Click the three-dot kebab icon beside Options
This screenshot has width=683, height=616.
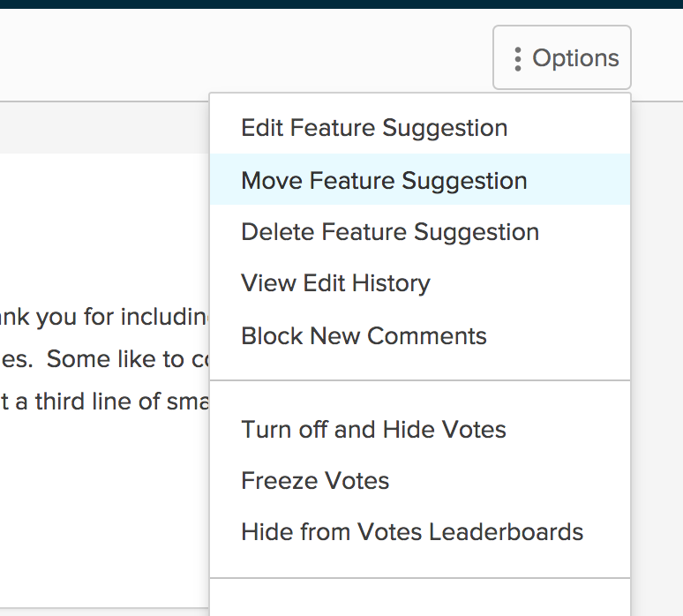pos(517,59)
